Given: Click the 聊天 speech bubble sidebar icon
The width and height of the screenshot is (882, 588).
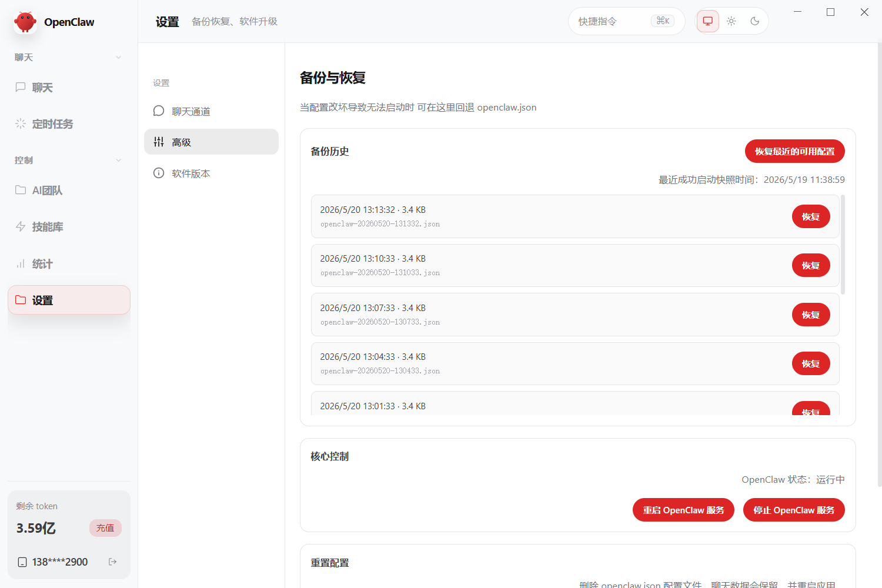Looking at the screenshot, I should click(21, 87).
